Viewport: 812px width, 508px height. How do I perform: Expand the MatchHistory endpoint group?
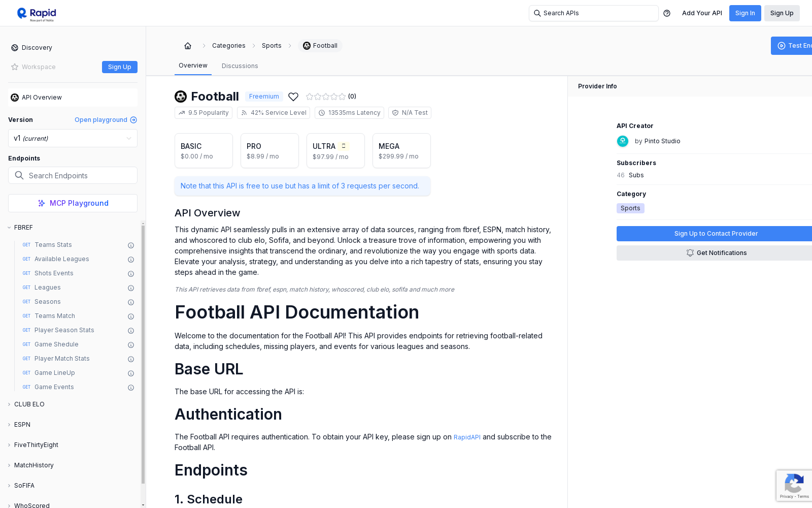click(9, 465)
